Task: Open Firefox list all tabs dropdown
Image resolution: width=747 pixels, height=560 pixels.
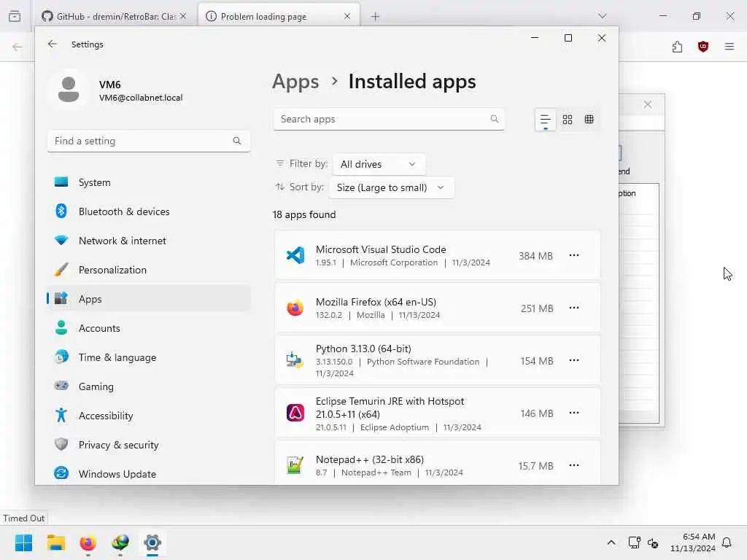Action: coord(603,16)
